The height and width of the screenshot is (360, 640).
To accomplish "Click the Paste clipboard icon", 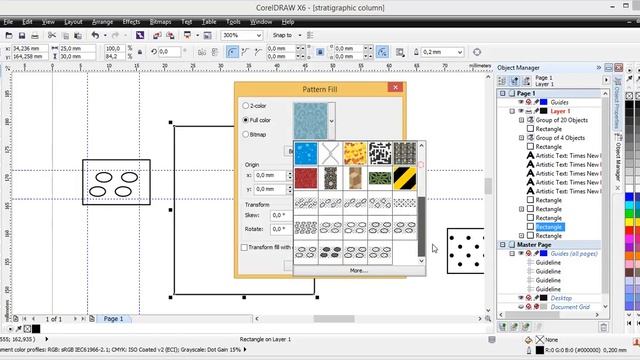I will (x=78, y=36).
